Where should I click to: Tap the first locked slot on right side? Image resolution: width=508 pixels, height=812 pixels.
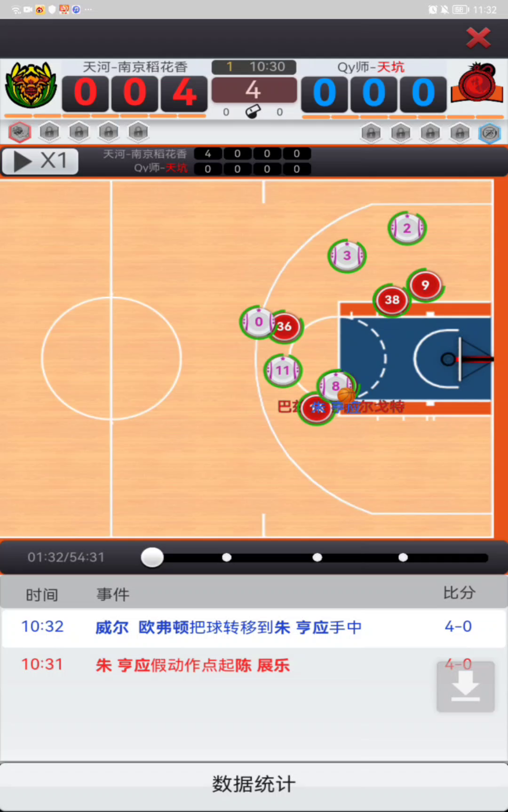click(x=371, y=133)
